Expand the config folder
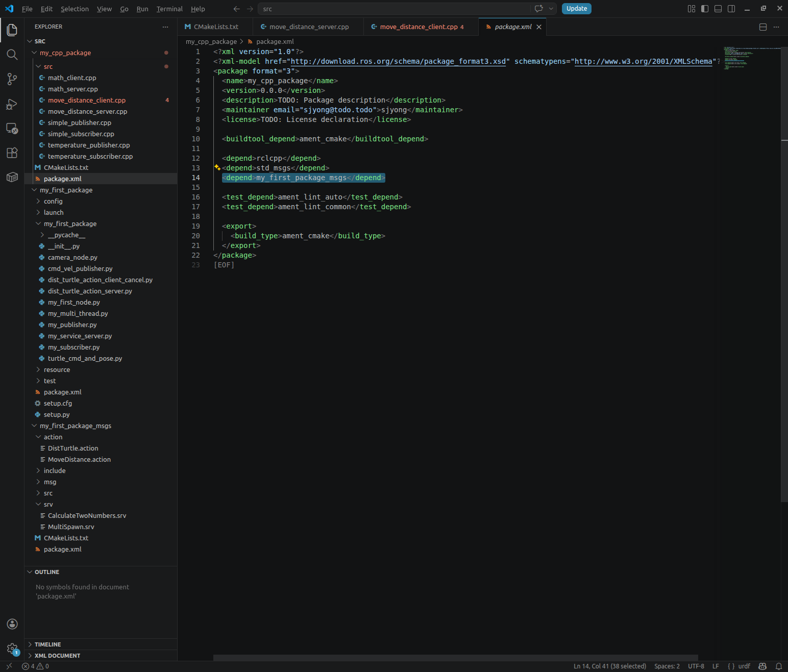Image resolution: width=788 pixels, height=672 pixels. pos(38,201)
